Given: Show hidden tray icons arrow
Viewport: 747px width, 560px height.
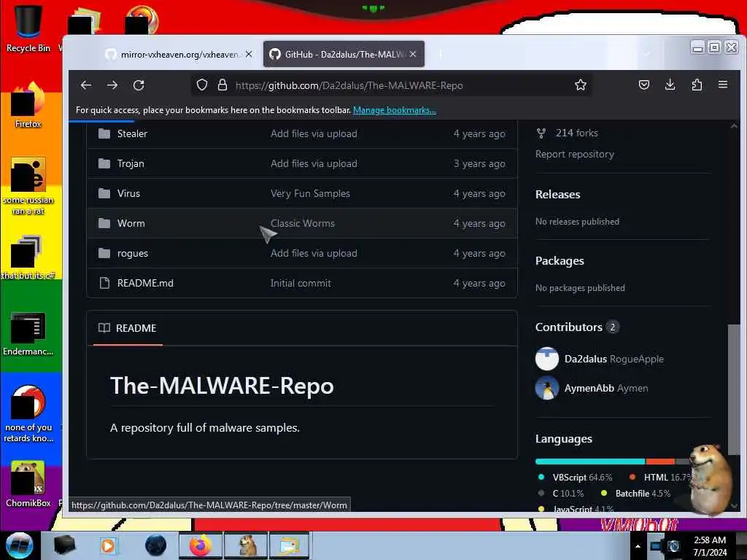Looking at the screenshot, I should (638, 546).
